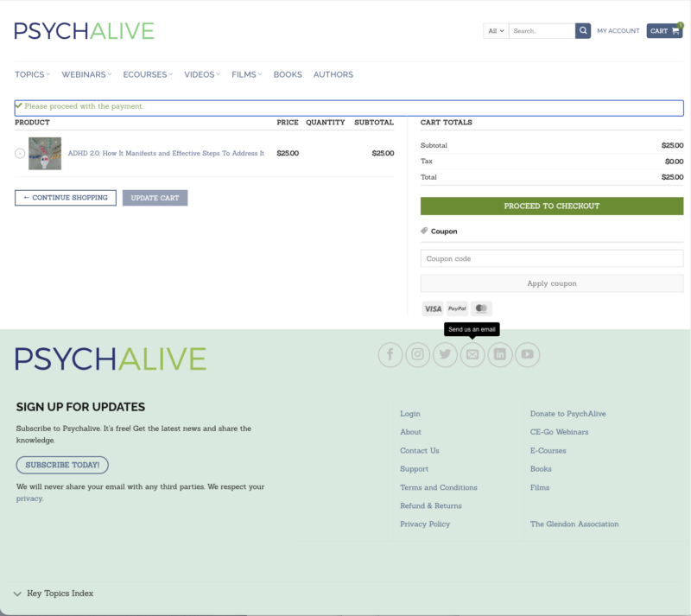Click Continue Shopping button
The height and width of the screenshot is (616, 691).
(66, 198)
